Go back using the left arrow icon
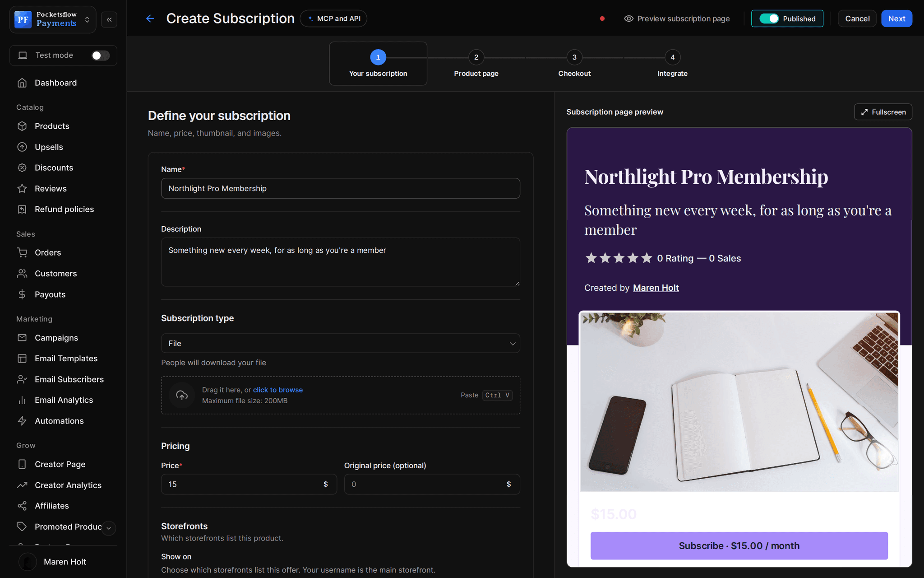Screen dimensions: 924x578 [150, 19]
